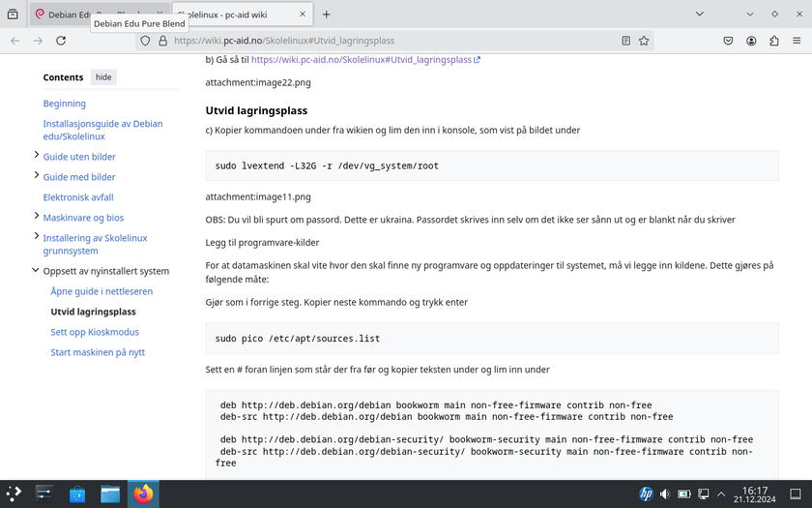Click the shield tracking protection icon
The image size is (812, 508).
(146, 41)
